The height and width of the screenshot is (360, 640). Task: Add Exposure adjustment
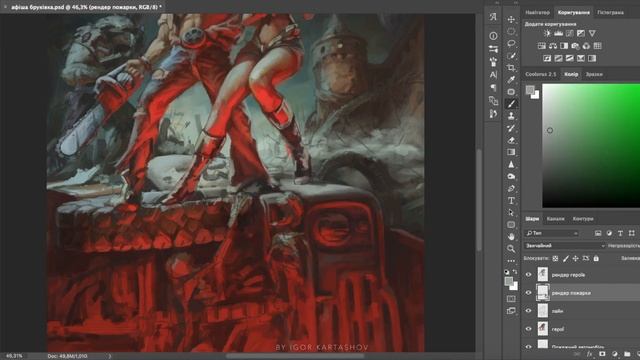click(581, 33)
